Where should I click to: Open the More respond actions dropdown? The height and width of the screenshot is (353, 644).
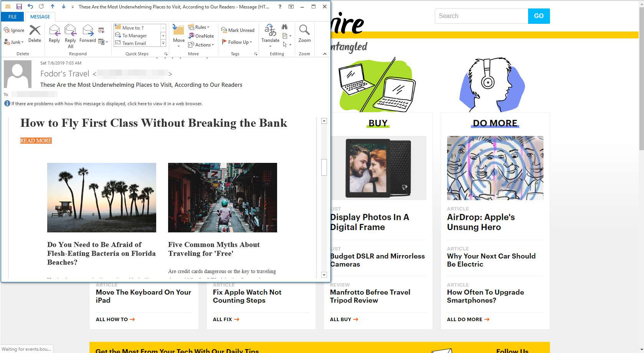[x=103, y=42]
